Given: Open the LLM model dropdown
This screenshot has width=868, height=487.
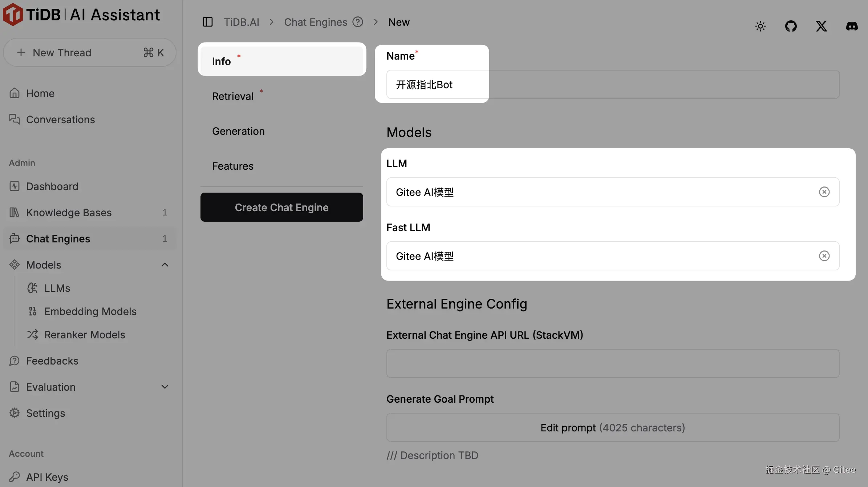Looking at the screenshot, I should click(x=599, y=192).
